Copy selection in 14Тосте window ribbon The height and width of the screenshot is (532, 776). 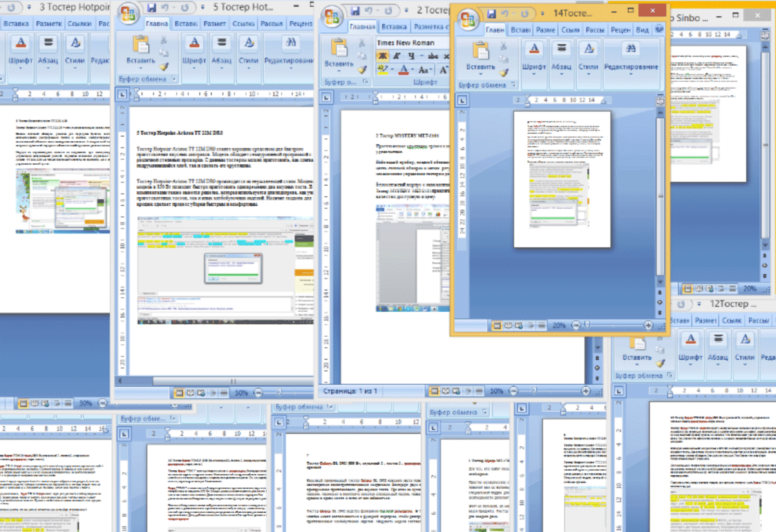coord(504,59)
